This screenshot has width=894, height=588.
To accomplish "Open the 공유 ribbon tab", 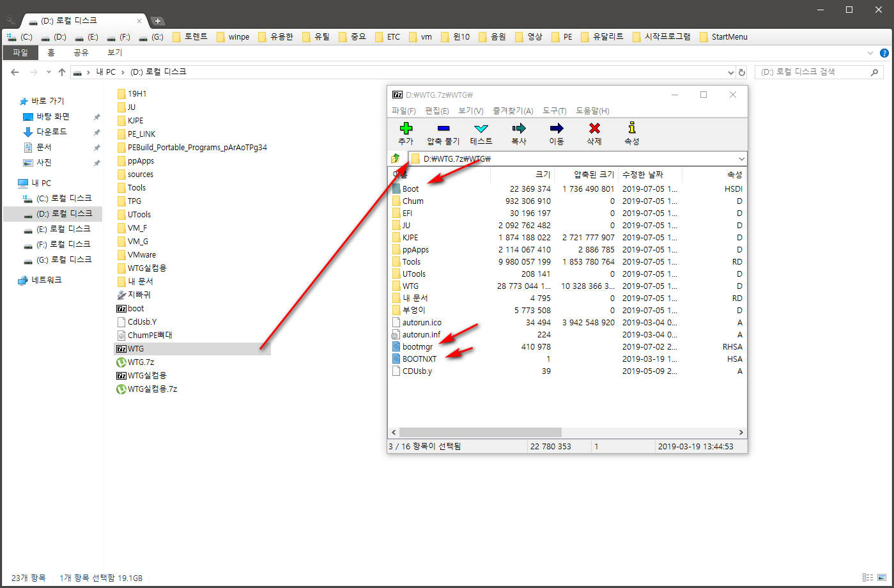I will click(81, 53).
